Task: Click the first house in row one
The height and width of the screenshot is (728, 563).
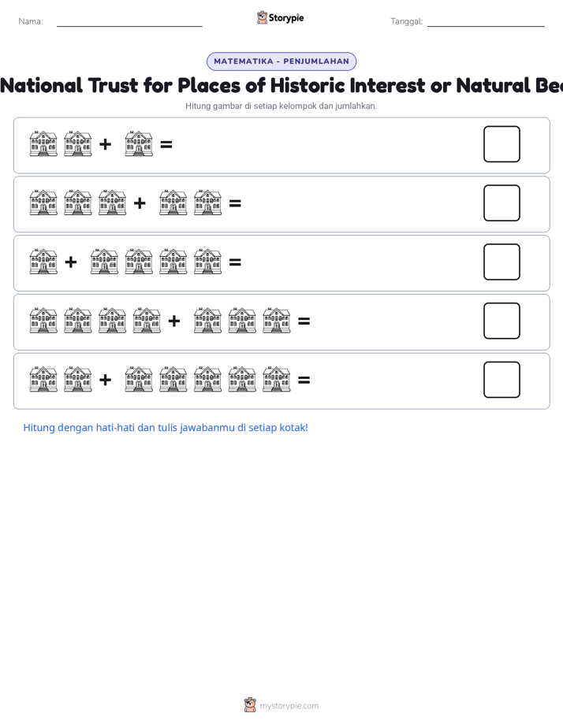Action: click(43, 143)
